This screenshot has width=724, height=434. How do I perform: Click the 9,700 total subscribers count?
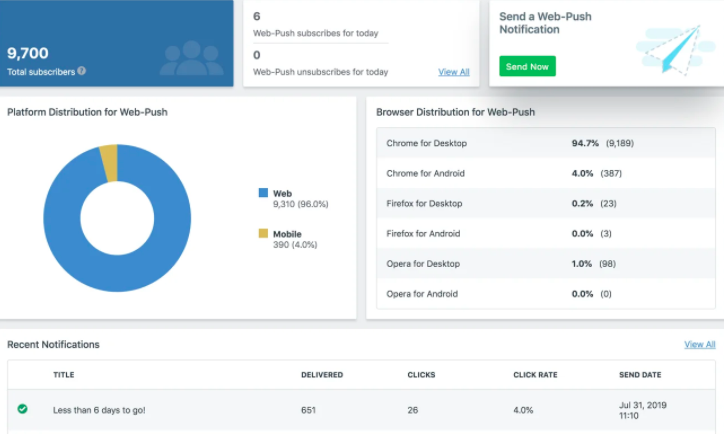[28, 53]
